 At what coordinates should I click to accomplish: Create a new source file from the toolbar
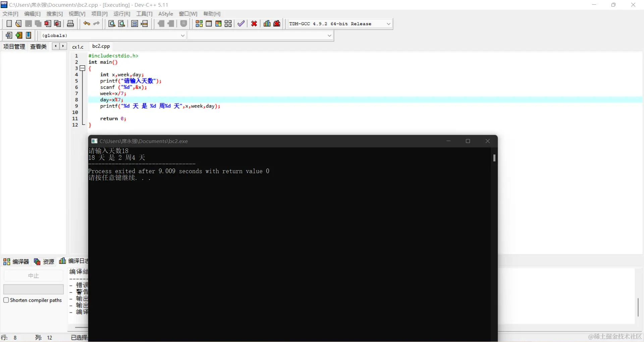(x=9, y=24)
